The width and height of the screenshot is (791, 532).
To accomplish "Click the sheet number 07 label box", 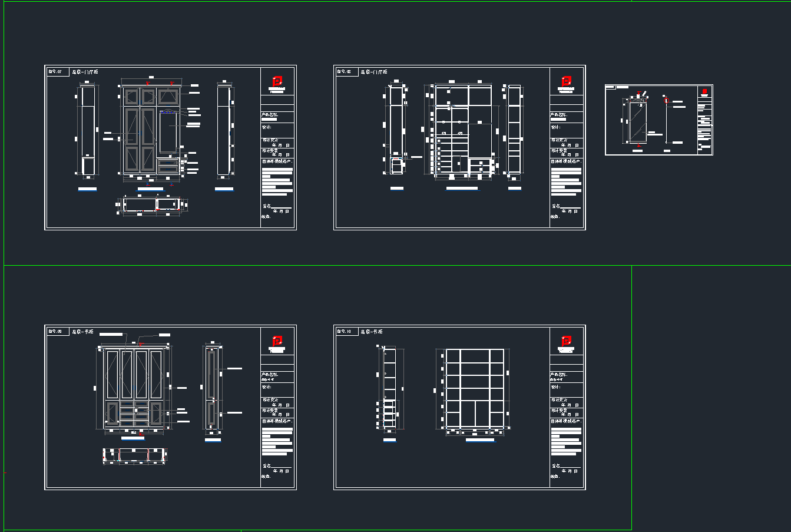I will 57,72.
